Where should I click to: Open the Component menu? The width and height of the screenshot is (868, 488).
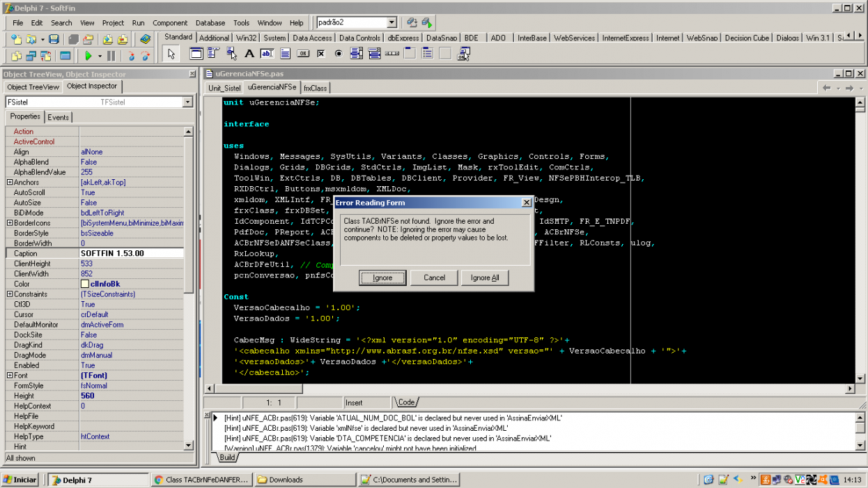(170, 23)
